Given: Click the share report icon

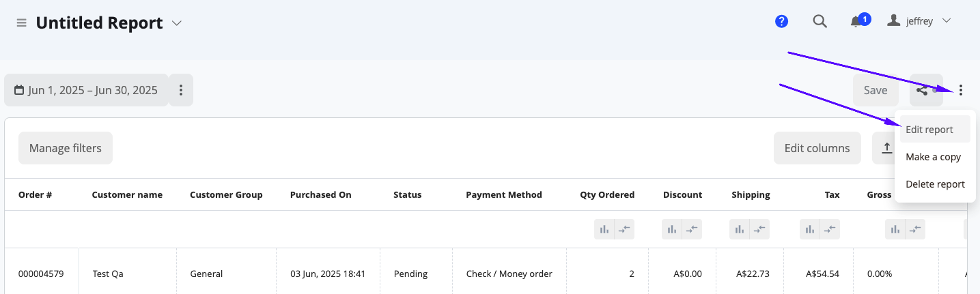Looking at the screenshot, I should [x=926, y=90].
